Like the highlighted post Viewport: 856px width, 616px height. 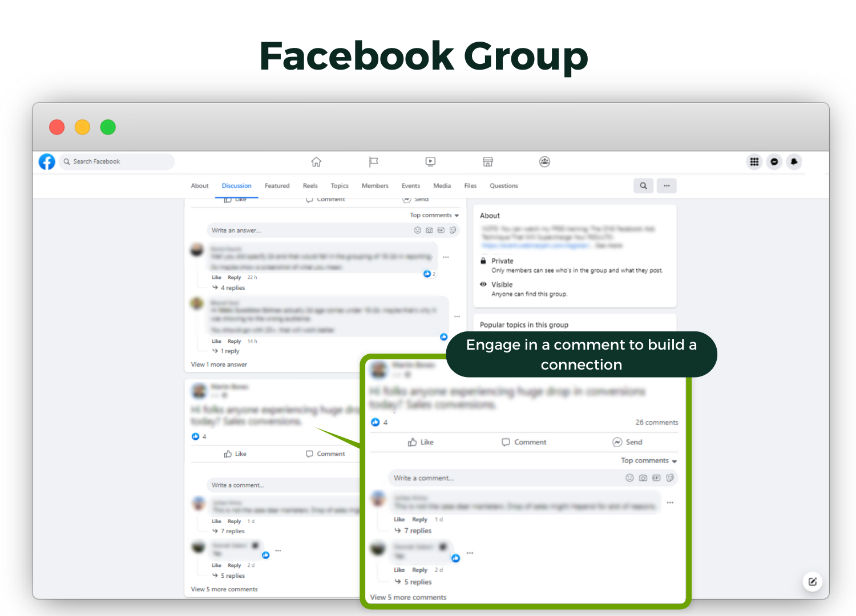pos(421,443)
